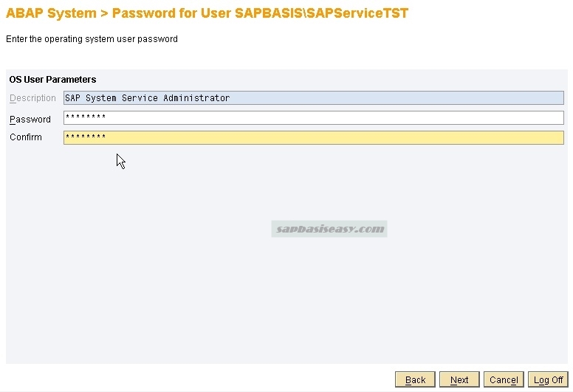Click the Confirm field label

26,137
